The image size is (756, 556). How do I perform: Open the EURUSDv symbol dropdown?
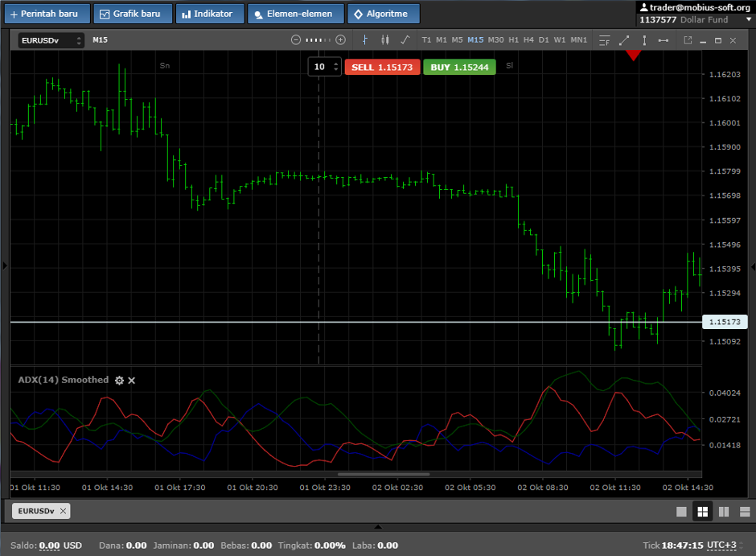[x=51, y=40]
